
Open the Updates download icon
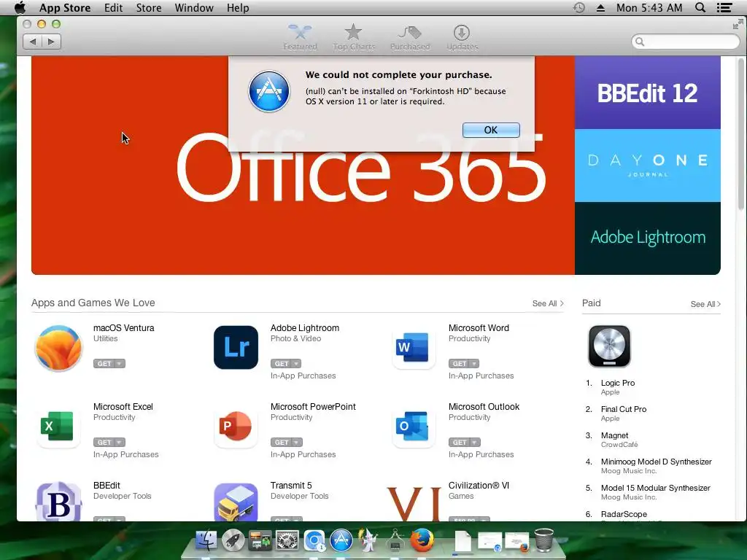click(461, 32)
